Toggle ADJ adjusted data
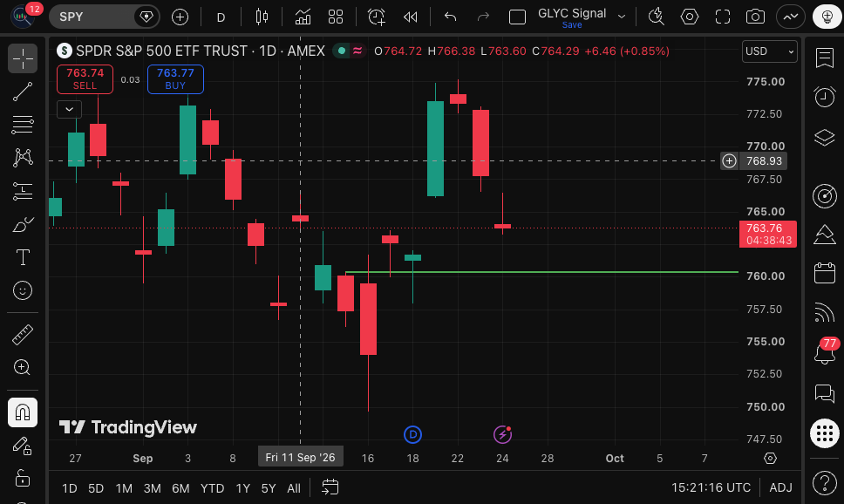The height and width of the screenshot is (504, 844). (x=780, y=487)
